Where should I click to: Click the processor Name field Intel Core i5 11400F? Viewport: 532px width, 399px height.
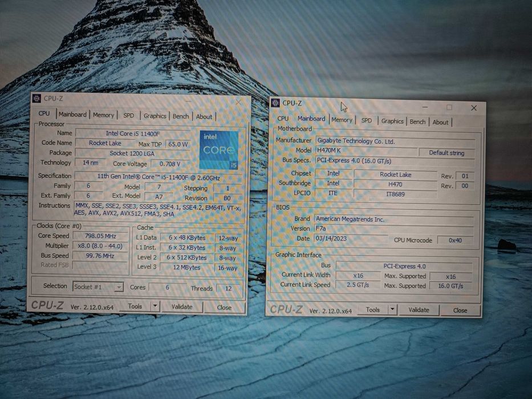pyautogui.click(x=133, y=134)
